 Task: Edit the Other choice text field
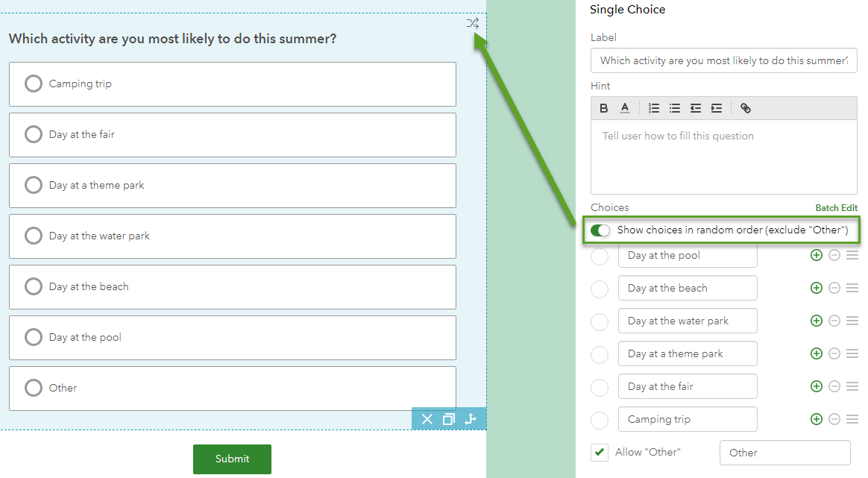tap(784, 452)
